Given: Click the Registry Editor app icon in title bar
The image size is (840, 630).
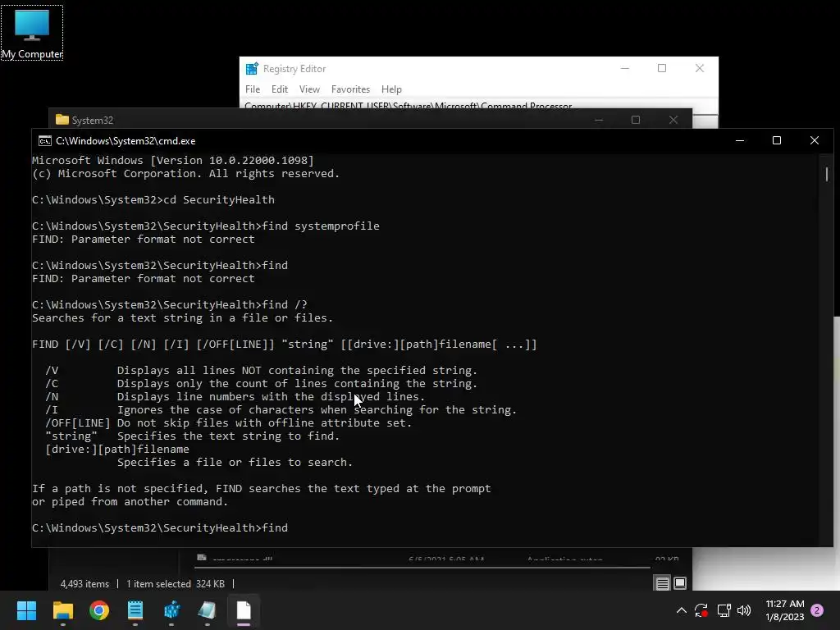Looking at the screenshot, I should click(x=252, y=69).
